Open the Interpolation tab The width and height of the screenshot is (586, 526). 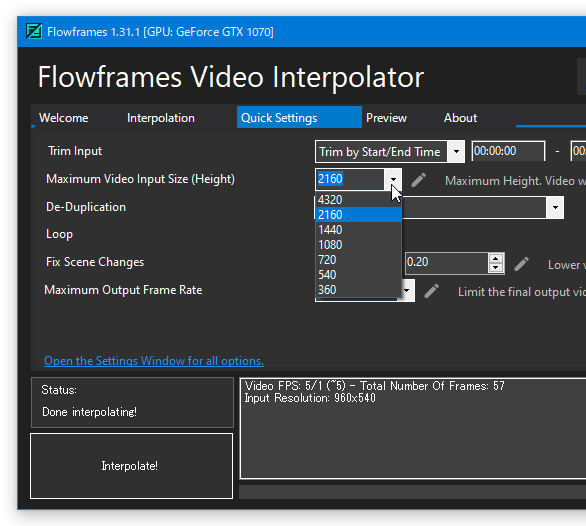click(161, 118)
